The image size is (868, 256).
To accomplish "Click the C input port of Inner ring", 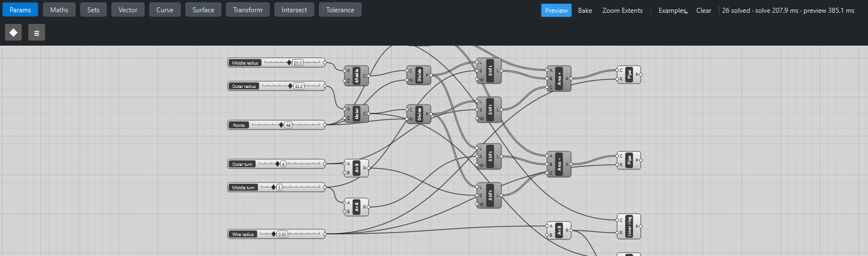I will pyautogui.click(x=618, y=220).
